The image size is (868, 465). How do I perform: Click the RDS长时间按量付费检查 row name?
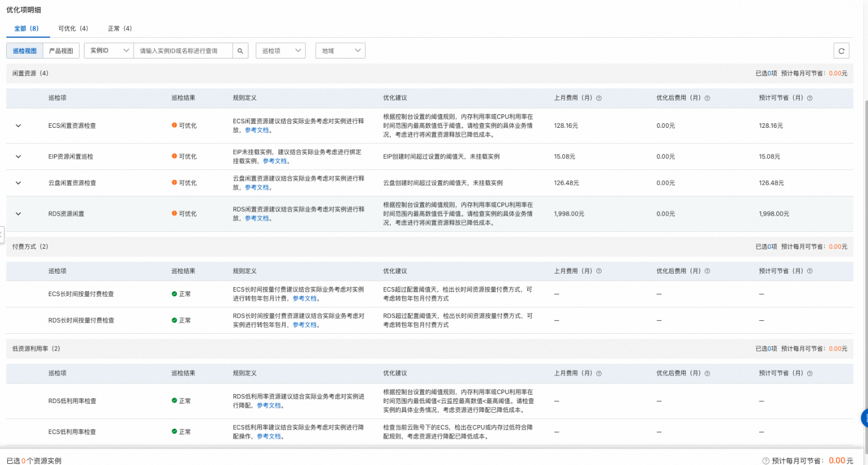[81, 320]
